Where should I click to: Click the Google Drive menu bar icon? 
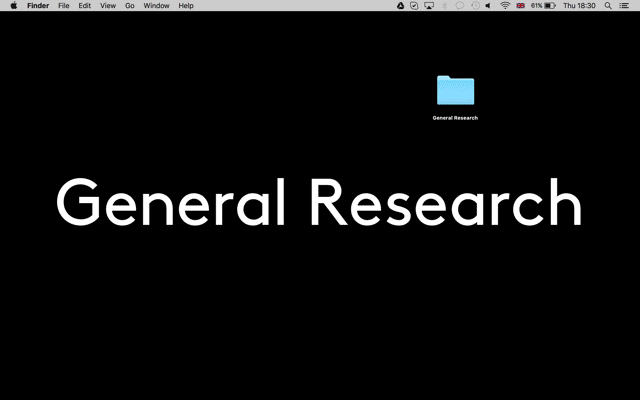pos(400,6)
